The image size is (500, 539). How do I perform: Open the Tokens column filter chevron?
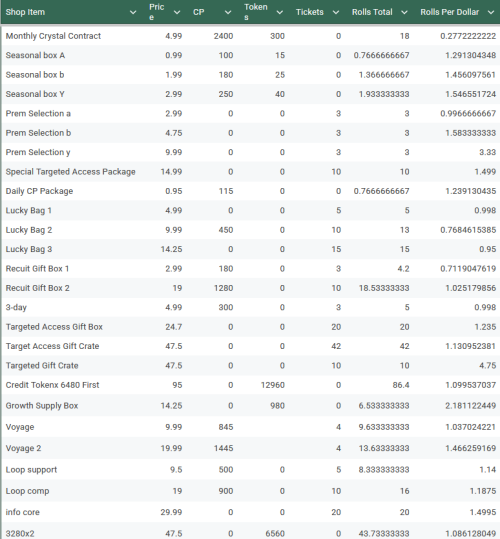(x=280, y=12)
